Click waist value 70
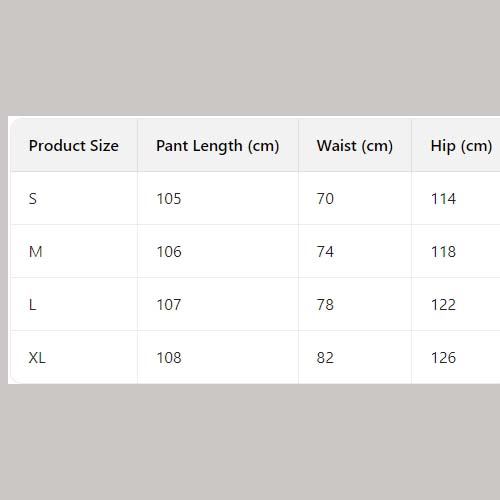This screenshot has height=500, width=500. 325,199
